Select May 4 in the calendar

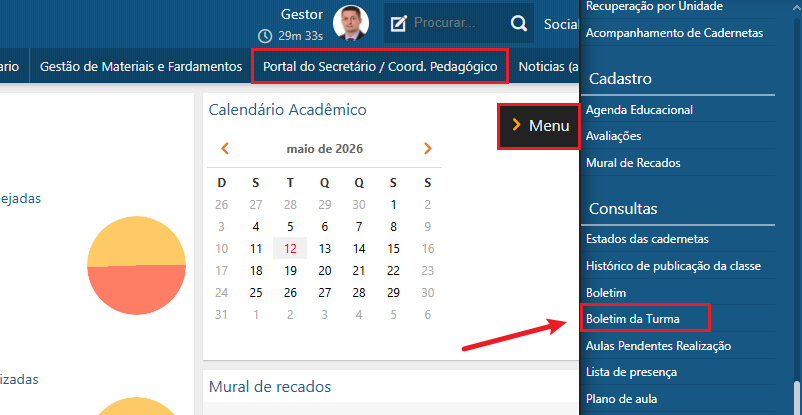point(256,227)
